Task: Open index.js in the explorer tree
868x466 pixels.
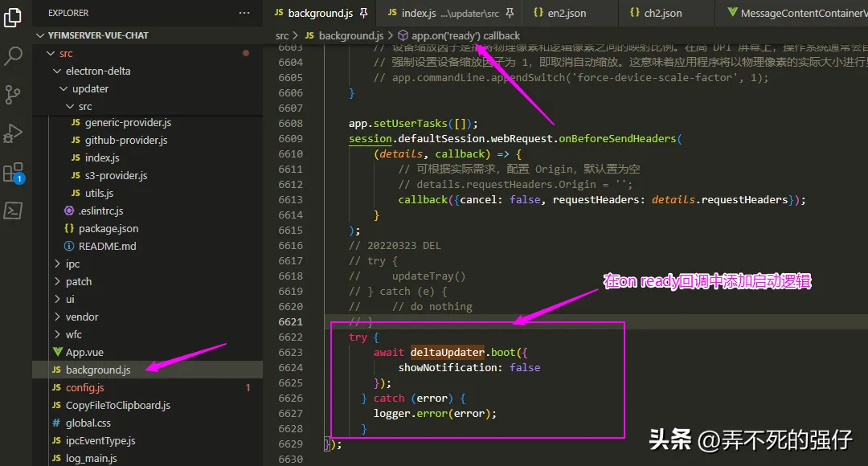Action: pos(147,157)
